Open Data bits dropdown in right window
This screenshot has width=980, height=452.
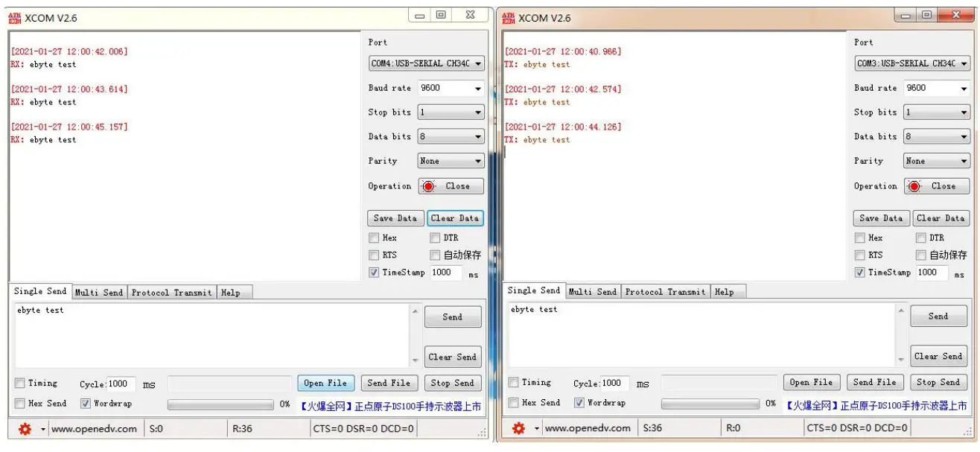[x=938, y=137]
